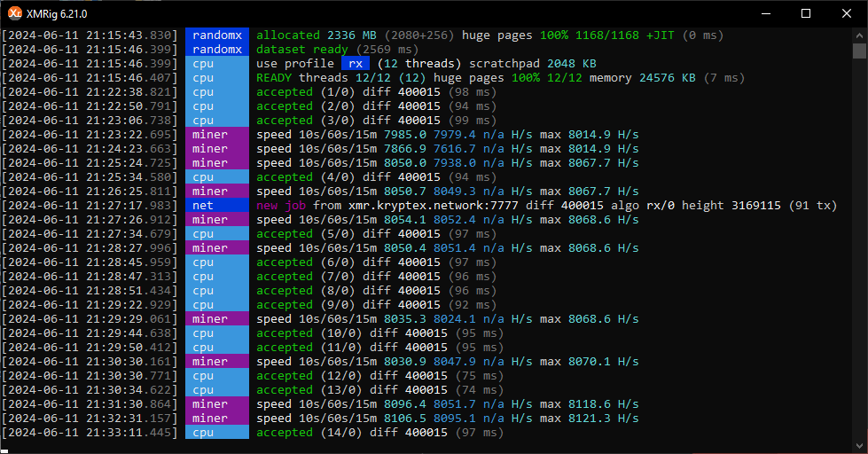868x454 pixels.
Task: Click the 'miner' tag at 21:23:22
Action: tap(217, 135)
